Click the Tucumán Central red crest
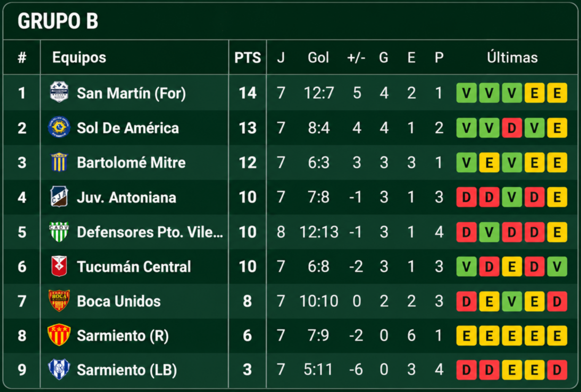Viewport: 581px width, 392px height. click(59, 266)
